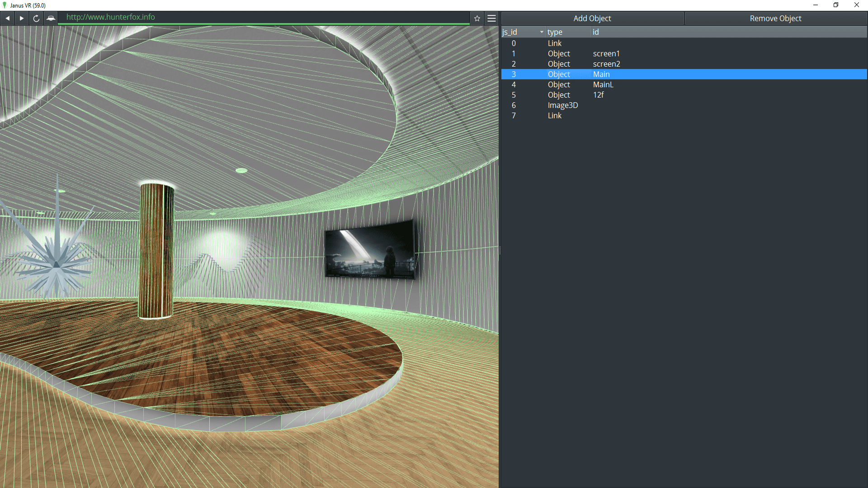Reload the hunterfox.info page

click(36, 18)
